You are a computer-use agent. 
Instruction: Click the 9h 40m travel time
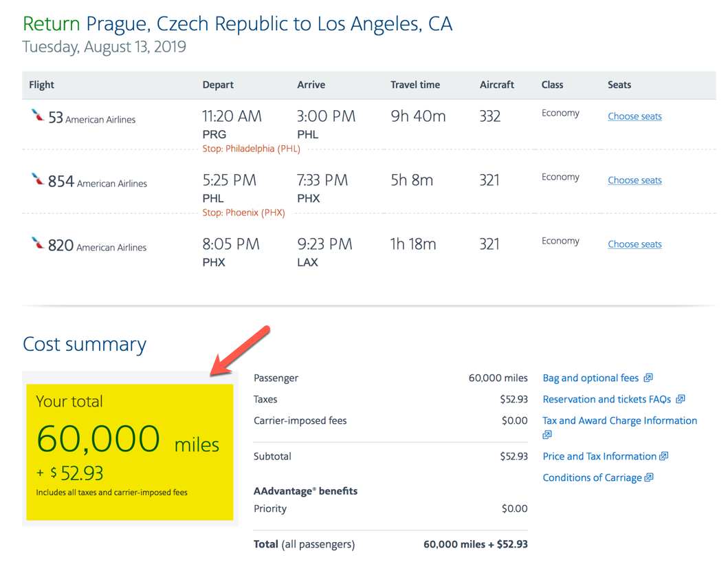tap(418, 116)
